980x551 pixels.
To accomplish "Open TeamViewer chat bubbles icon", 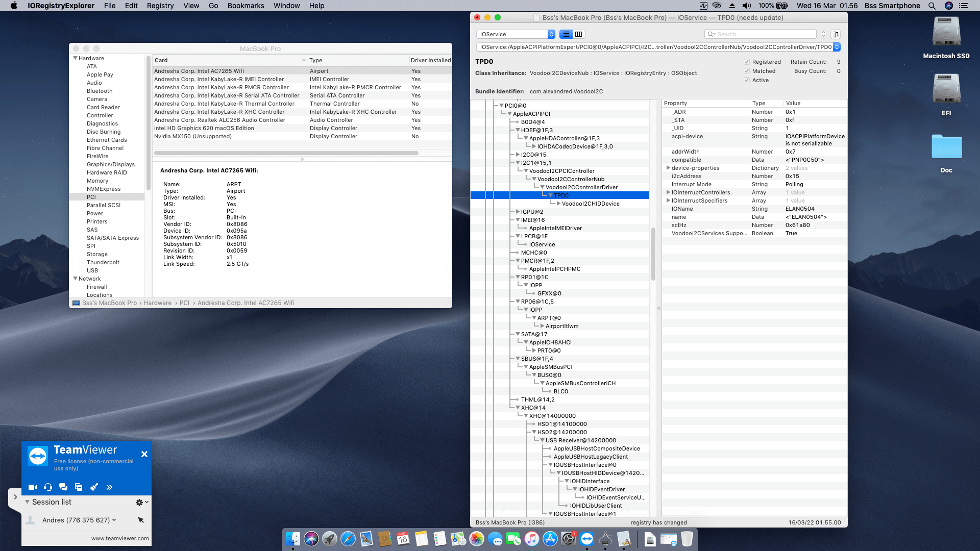I will [x=63, y=487].
